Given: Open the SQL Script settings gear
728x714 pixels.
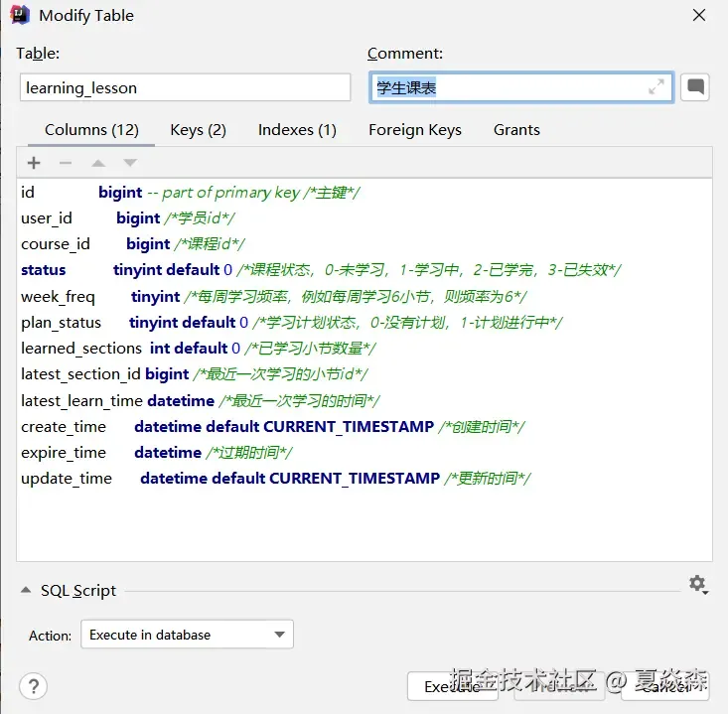Looking at the screenshot, I should pyautogui.click(x=698, y=584).
